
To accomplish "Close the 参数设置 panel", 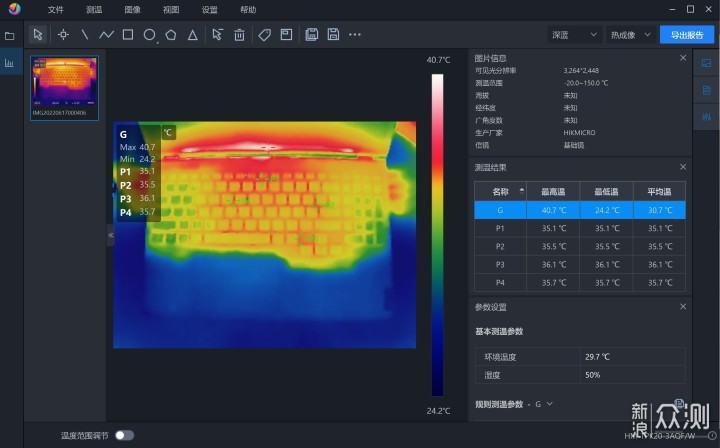I will [x=683, y=307].
